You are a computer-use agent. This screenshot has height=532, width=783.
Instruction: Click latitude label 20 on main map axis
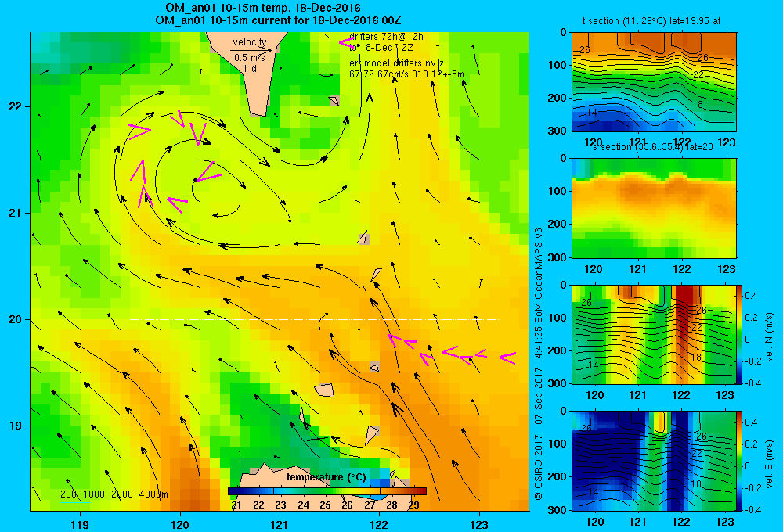pos(16,319)
